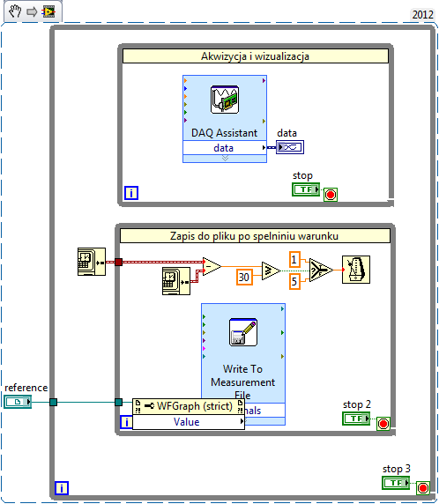
Task: Click the Value property output arrow
Action: click(242, 421)
